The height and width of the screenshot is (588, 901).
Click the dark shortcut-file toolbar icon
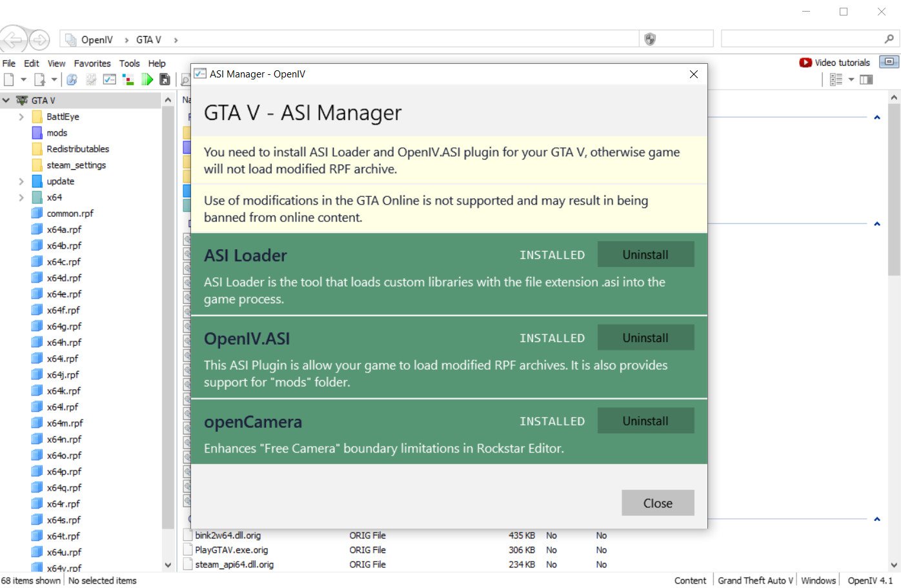click(165, 79)
